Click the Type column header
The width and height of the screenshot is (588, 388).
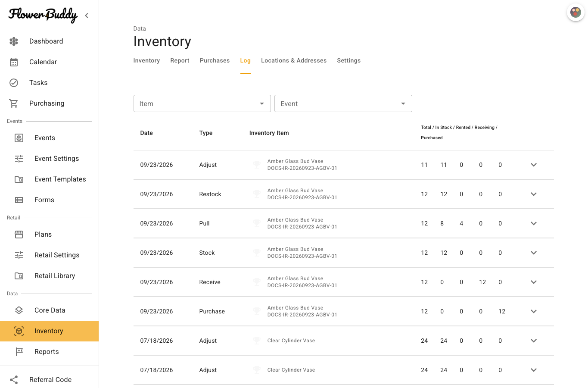tap(206, 133)
